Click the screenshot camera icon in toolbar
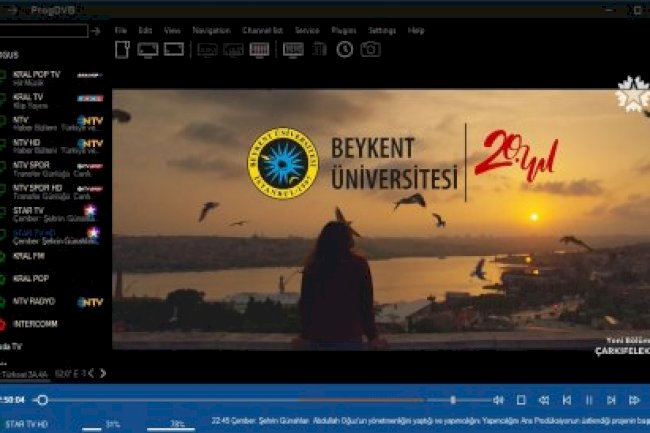The height and width of the screenshot is (433, 650). coord(370,49)
